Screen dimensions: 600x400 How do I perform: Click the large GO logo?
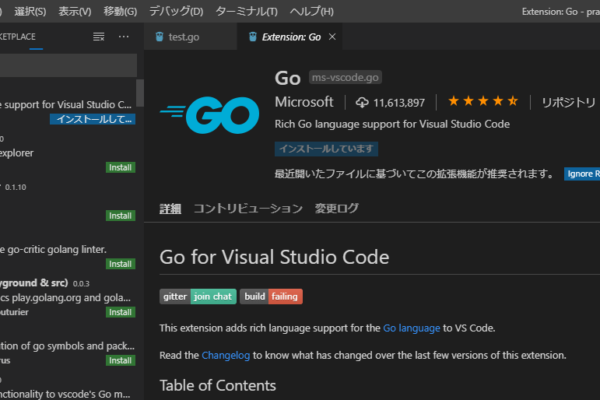click(x=210, y=115)
